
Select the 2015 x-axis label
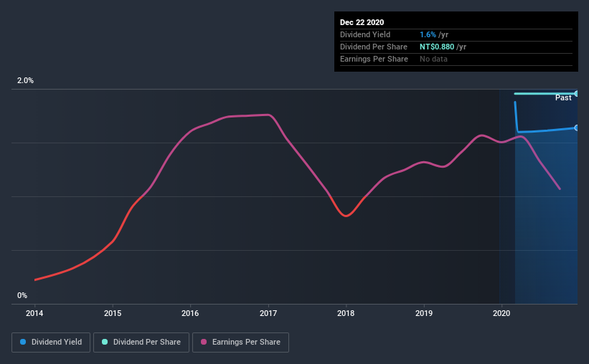tap(113, 313)
